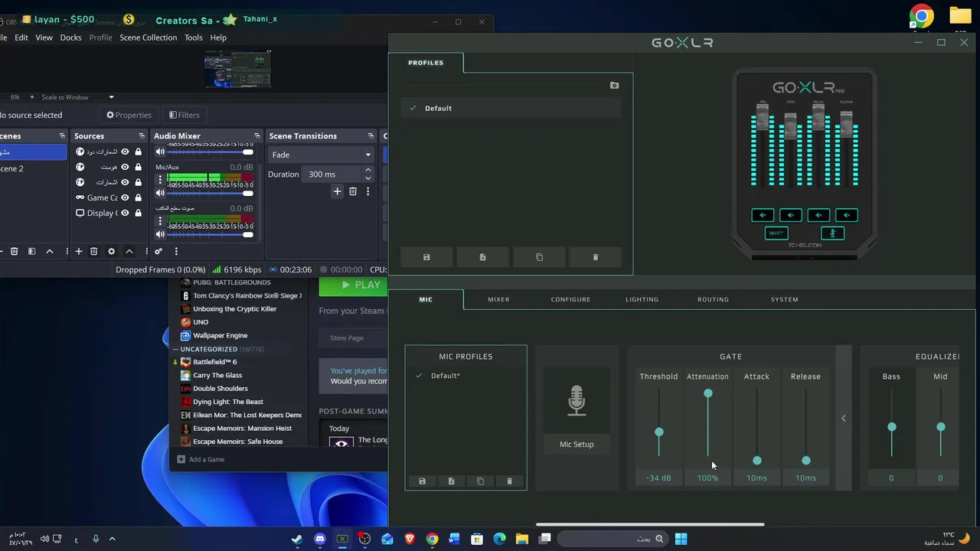
Task: Toggle lock on Display Capture source
Action: (x=138, y=213)
